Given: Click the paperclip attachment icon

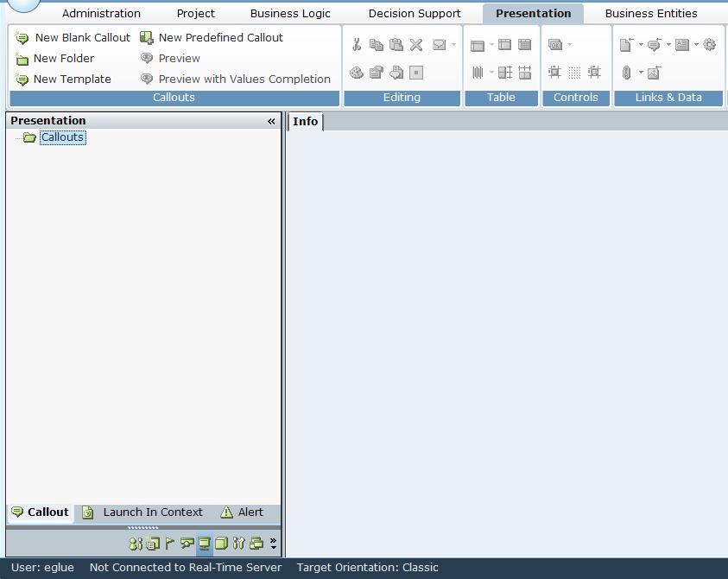Looking at the screenshot, I should [x=626, y=73].
